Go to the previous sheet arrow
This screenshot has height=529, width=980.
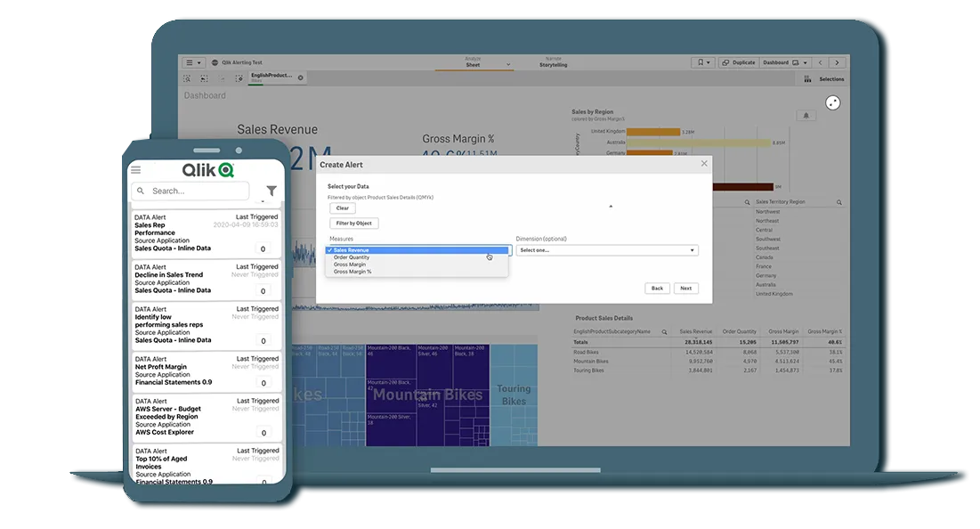point(820,62)
